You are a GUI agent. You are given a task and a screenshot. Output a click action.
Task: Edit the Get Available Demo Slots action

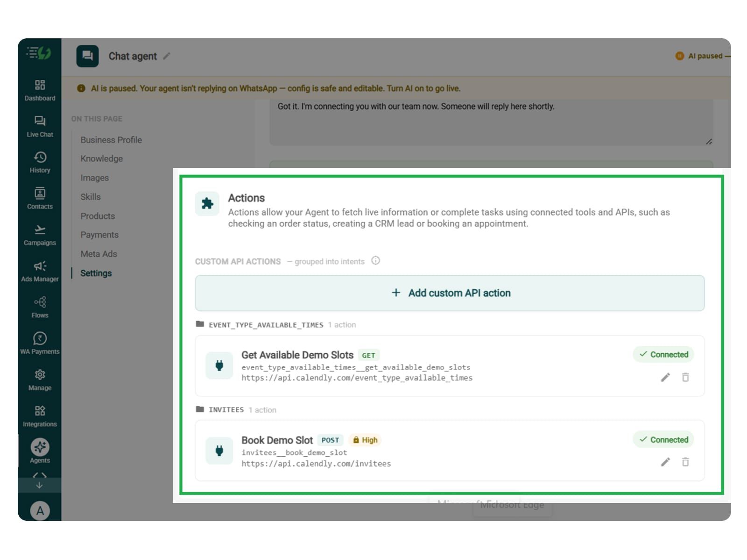click(x=665, y=377)
